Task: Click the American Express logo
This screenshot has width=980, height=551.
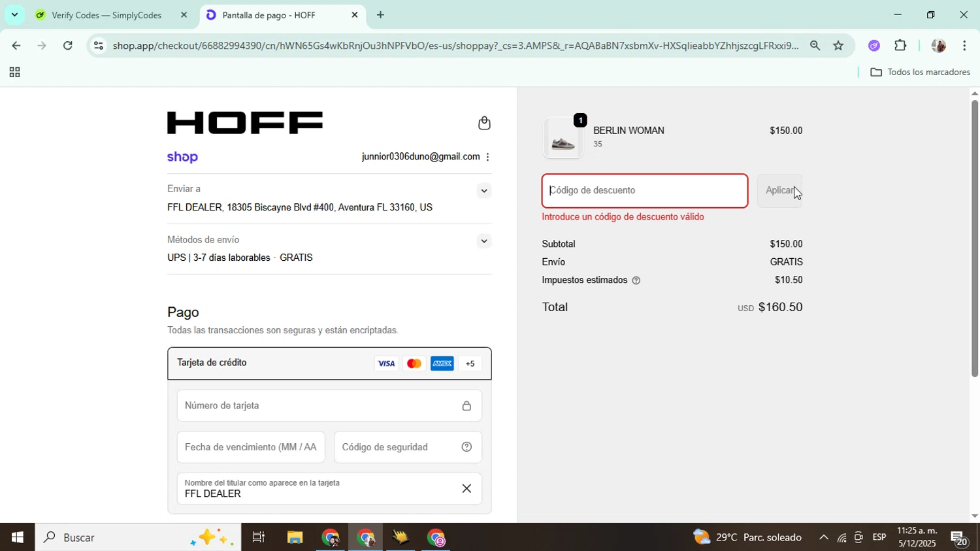Action: tap(442, 363)
